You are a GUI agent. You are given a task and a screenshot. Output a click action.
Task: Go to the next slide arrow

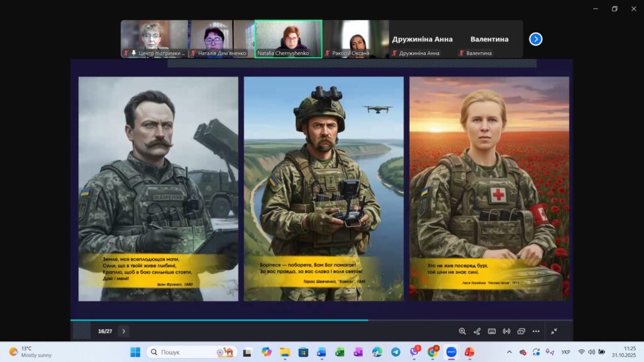pos(124,331)
